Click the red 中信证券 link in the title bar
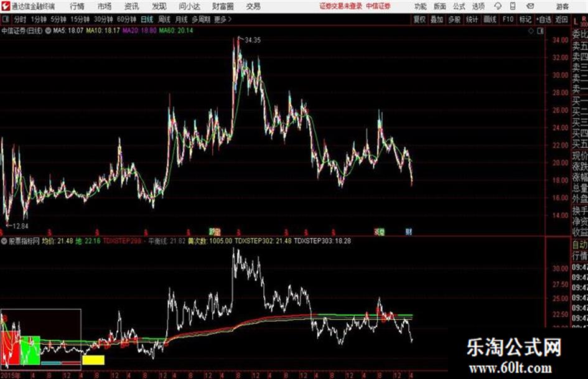588x379 pixels. [378, 6]
